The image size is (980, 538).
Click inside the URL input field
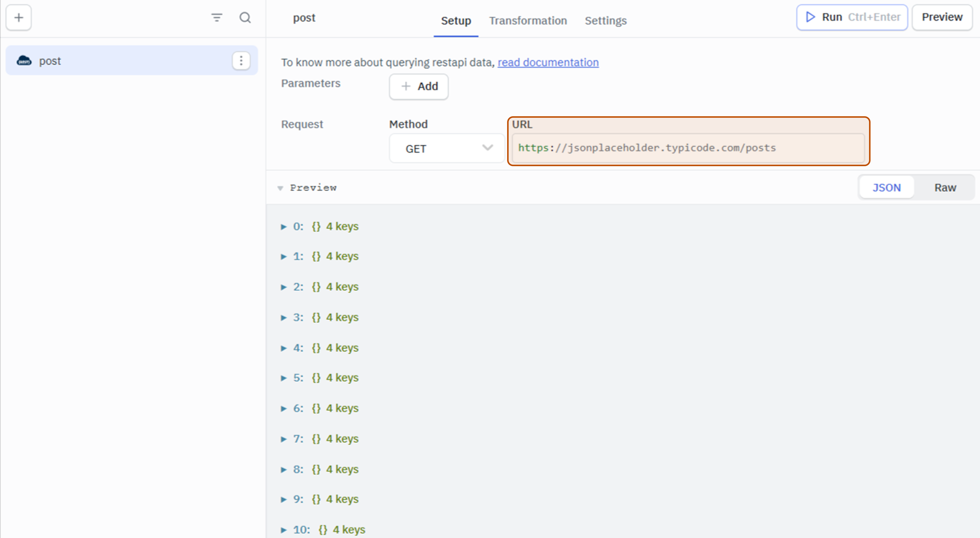click(689, 148)
